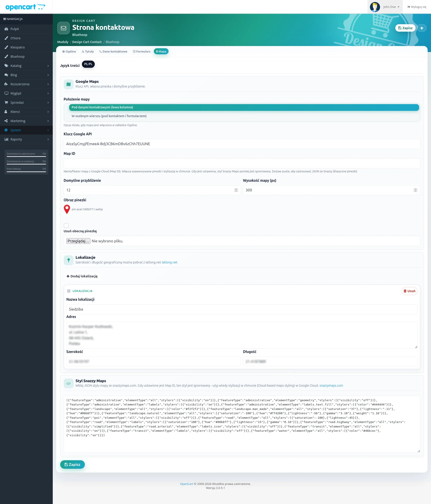Select the "Pod danymi kontaktowymi (lewa kolumna)" option

click(x=244, y=107)
